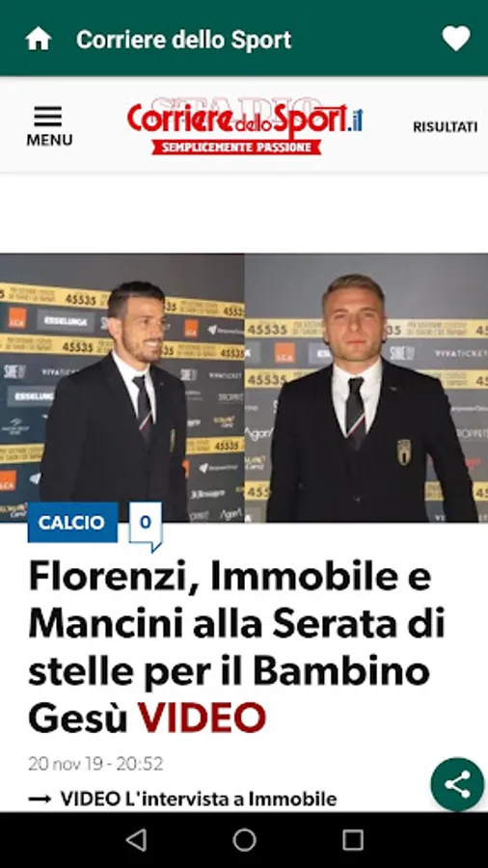488x868 pixels.
Task: Open the RISULTATI section
Action: [445, 127]
